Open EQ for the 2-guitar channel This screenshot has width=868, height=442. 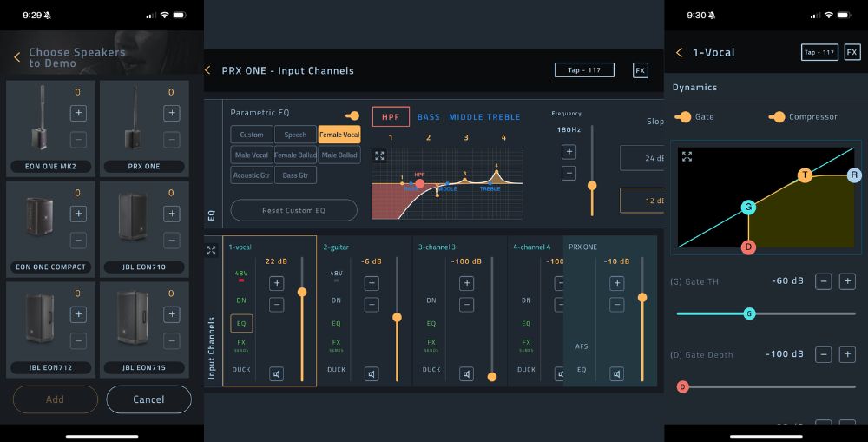tap(337, 324)
